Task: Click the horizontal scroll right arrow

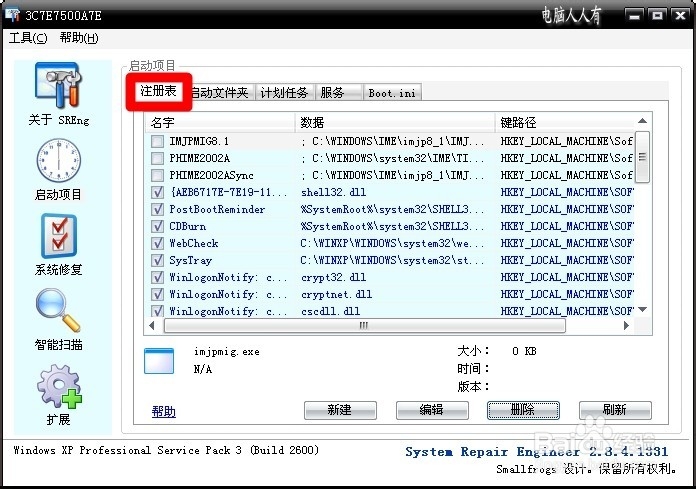Action: 626,326
